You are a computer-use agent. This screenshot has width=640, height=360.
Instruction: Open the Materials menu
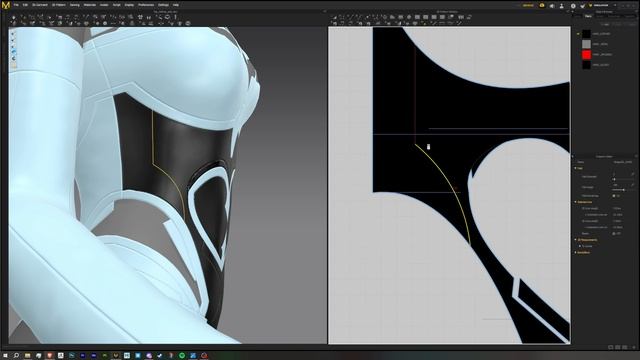pos(90,5)
